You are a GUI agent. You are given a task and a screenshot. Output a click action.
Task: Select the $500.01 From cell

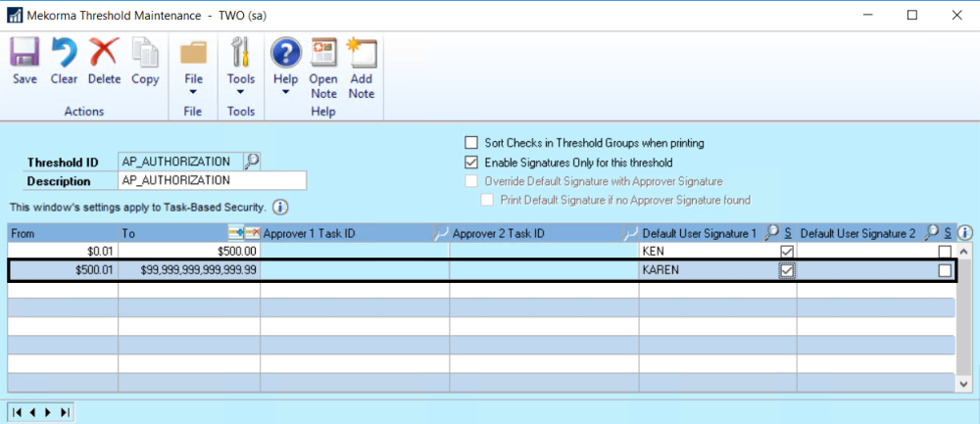pyautogui.click(x=63, y=271)
